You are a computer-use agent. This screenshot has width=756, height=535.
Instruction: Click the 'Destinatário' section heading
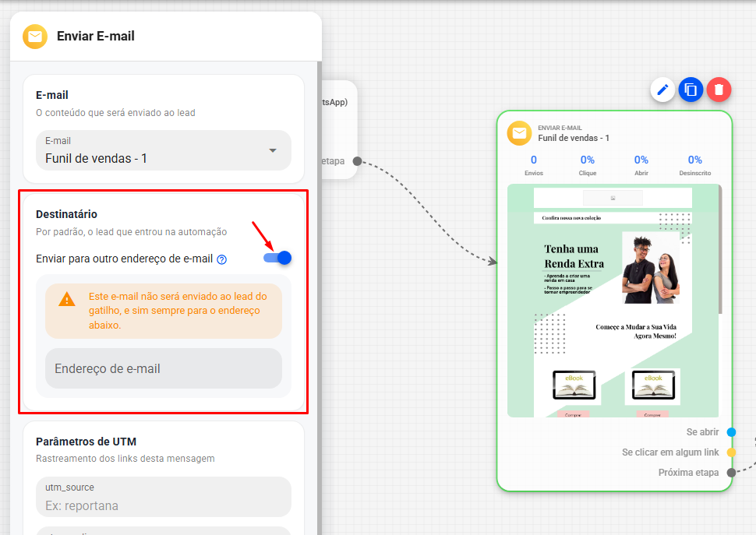tap(66, 214)
